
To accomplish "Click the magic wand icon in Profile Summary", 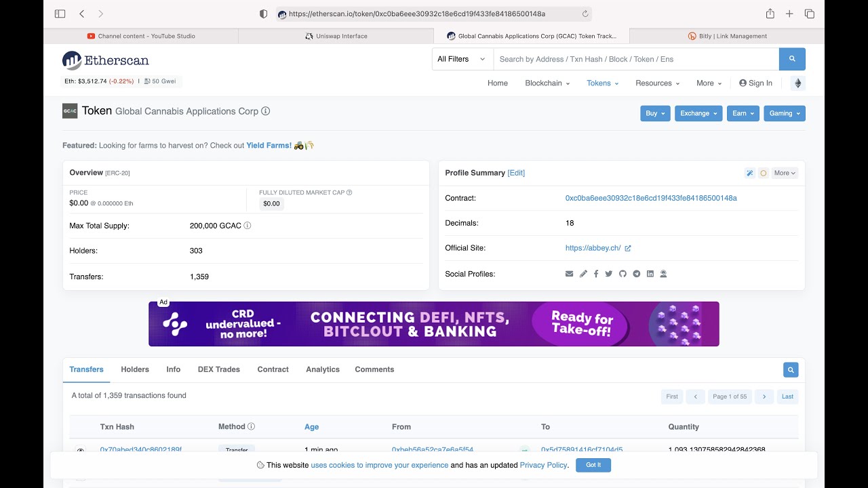I will click(x=749, y=173).
